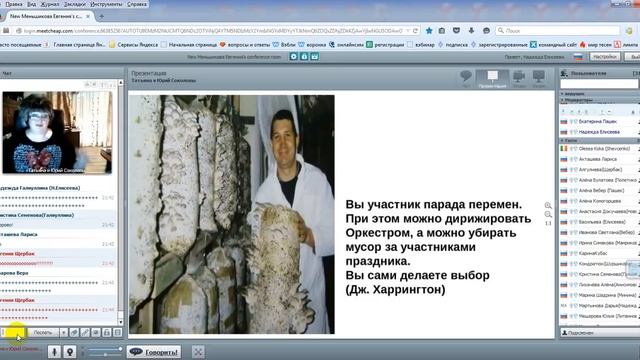Click the chat message input field

tap(13, 333)
